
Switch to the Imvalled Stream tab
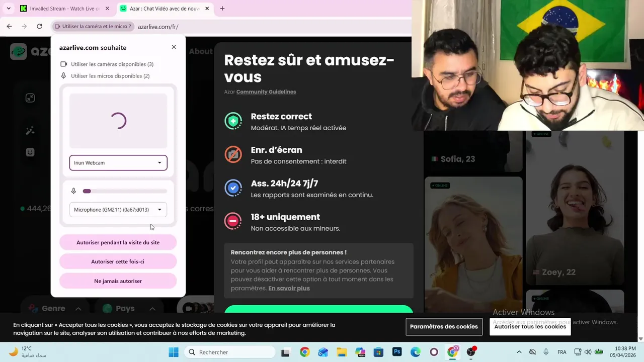click(x=64, y=9)
